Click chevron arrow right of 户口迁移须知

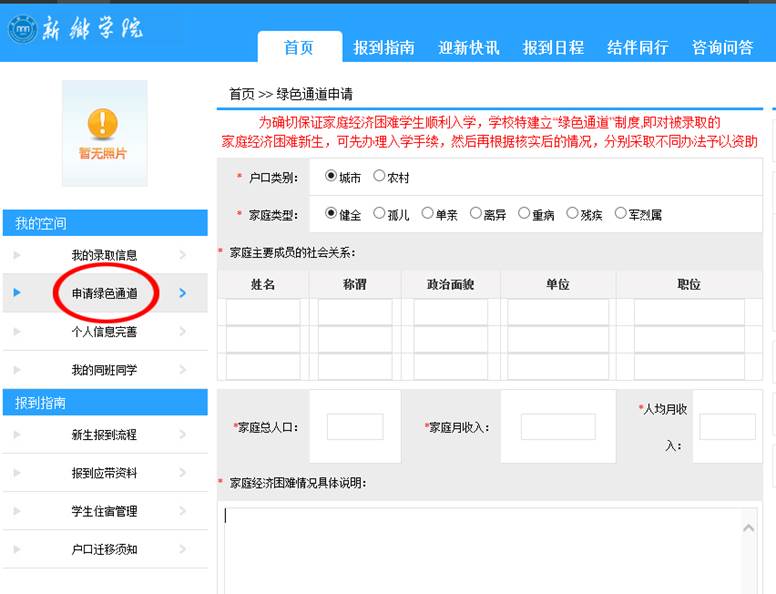point(183,548)
